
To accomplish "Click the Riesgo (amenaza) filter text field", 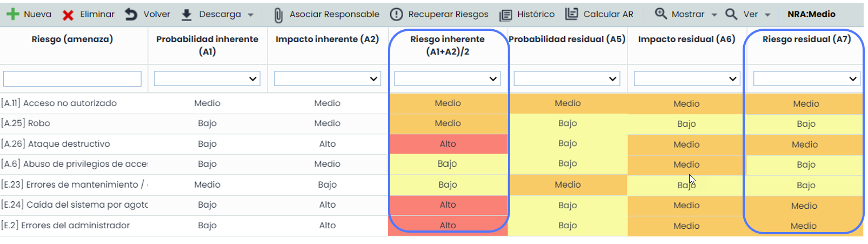I will click(x=72, y=79).
